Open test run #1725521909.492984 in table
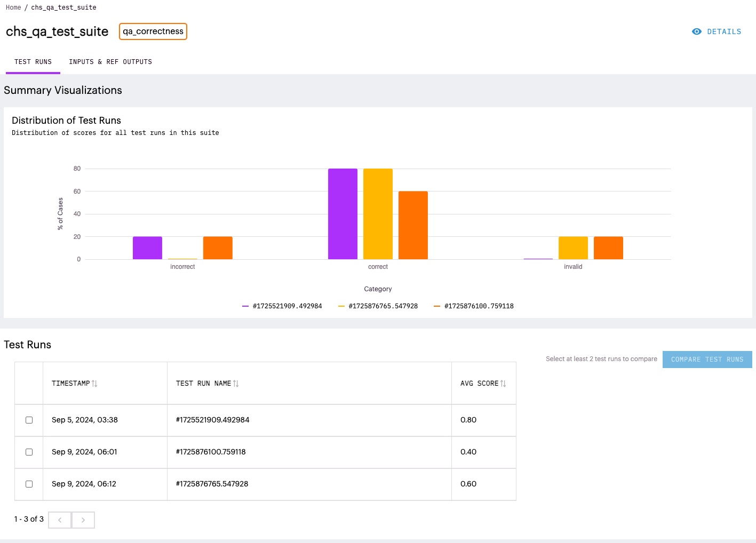Viewport: 756px width, 543px height. tap(213, 420)
